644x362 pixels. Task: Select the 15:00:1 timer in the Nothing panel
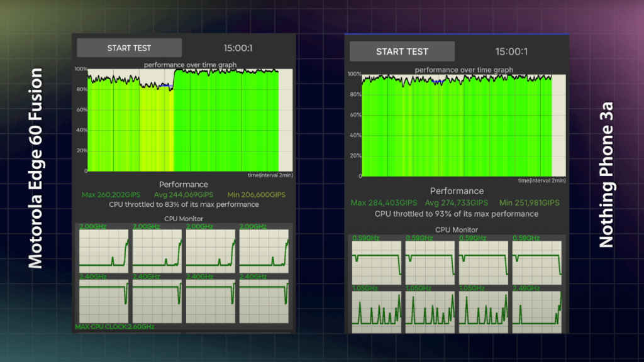pos(511,52)
